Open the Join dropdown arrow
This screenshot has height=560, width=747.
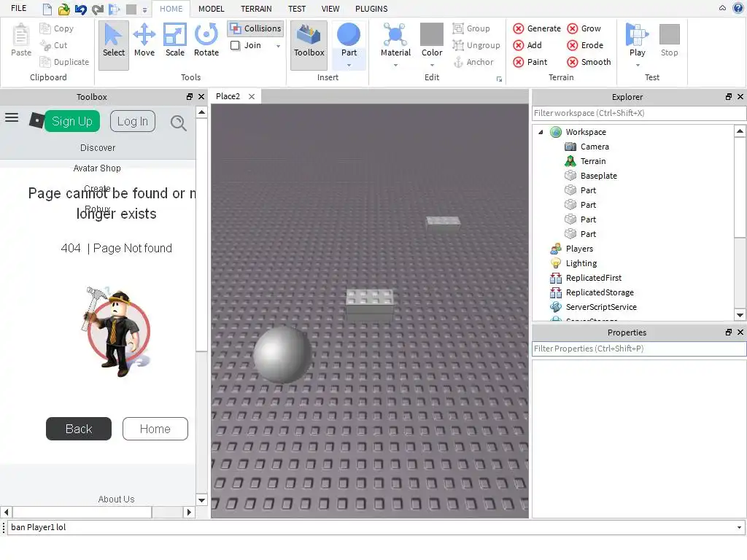click(278, 46)
